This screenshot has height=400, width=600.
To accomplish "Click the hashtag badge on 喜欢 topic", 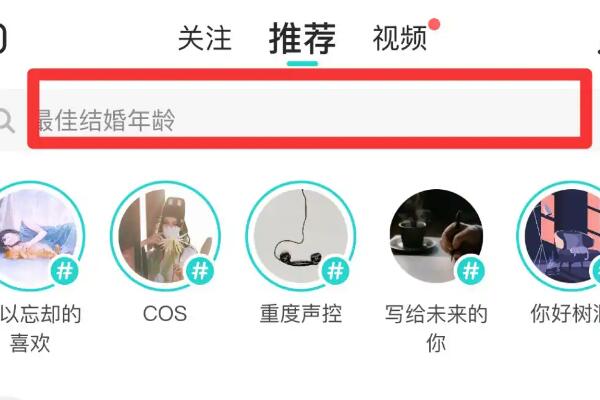I will click(64, 271).
